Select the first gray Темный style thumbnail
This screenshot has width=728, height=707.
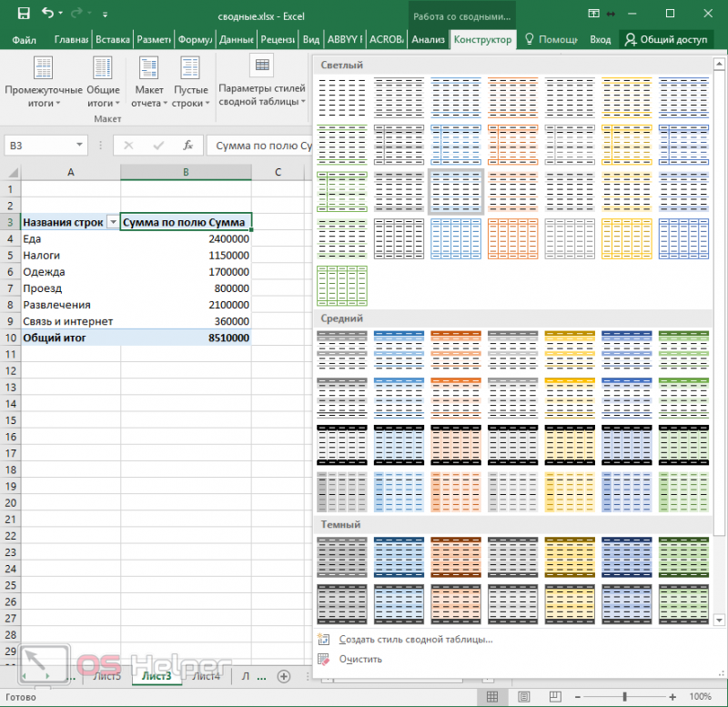click(342, 557)
